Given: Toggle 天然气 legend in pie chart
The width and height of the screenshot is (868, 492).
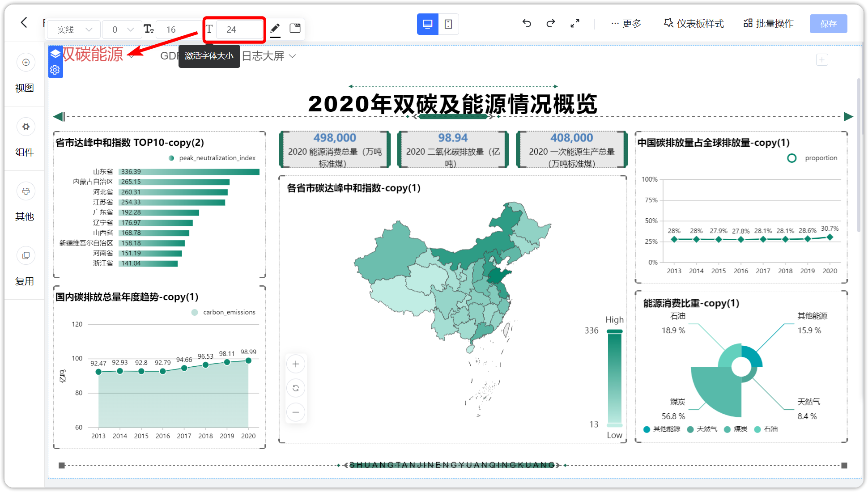Looking at the screenshot, I should [702, 429].
